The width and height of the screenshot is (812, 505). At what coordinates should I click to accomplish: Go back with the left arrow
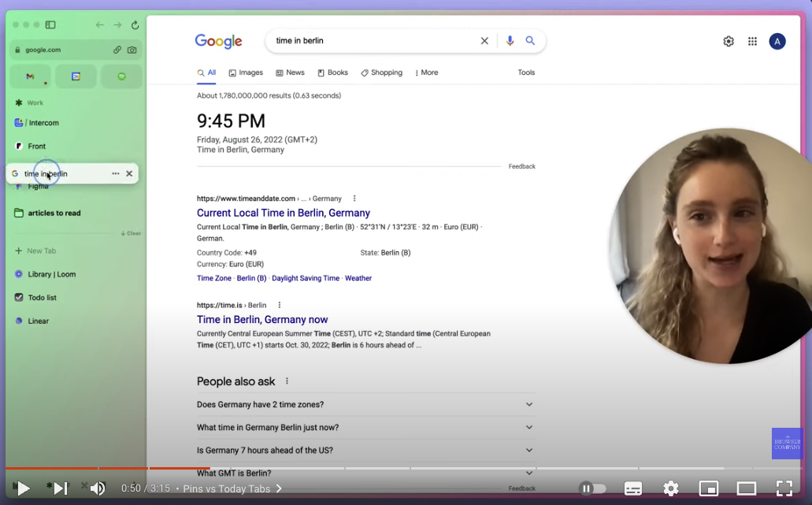pos(99,25)
